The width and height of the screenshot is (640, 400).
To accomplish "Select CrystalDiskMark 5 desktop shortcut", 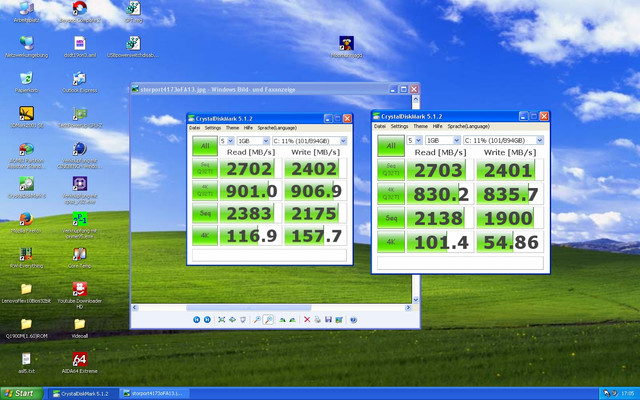I will [27, 187].
